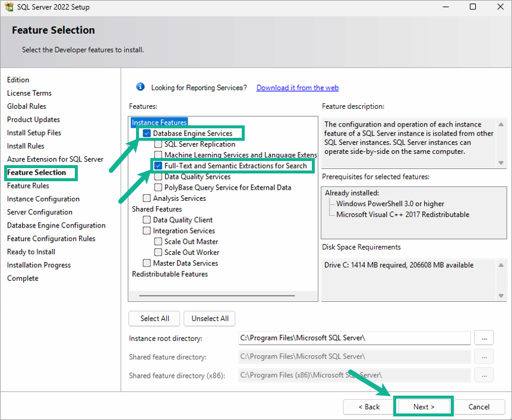Browse for the Shared feature directory (x86)

[484, 375]
